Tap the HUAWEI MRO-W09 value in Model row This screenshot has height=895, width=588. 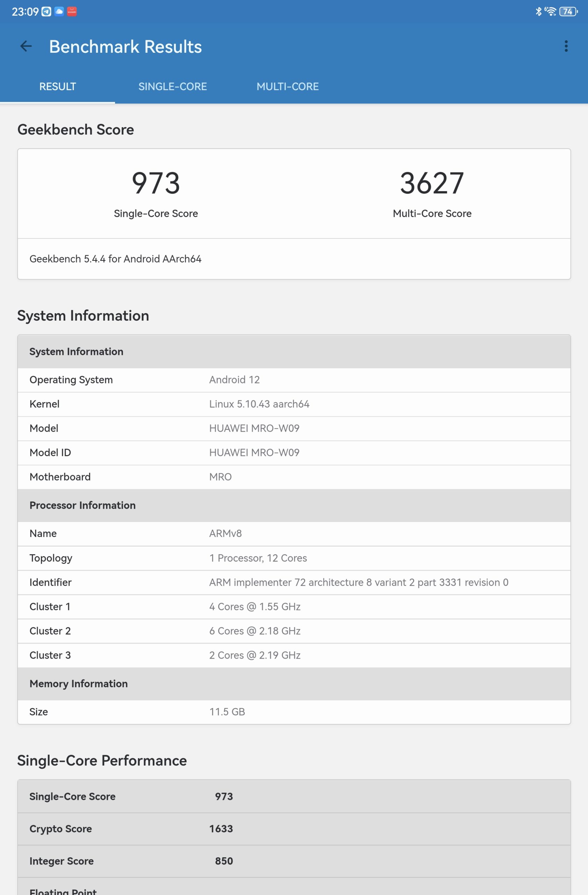point(254,428)
